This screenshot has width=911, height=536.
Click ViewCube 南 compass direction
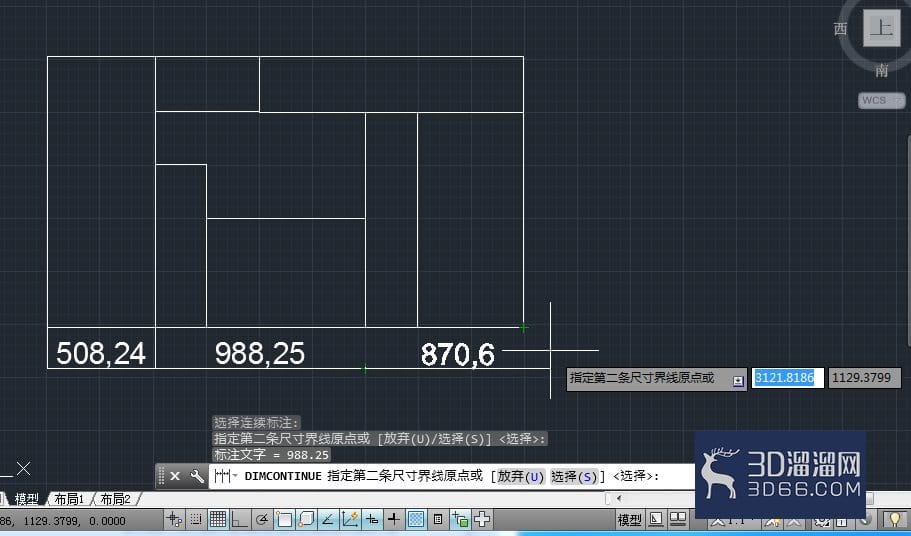[881, 70]
